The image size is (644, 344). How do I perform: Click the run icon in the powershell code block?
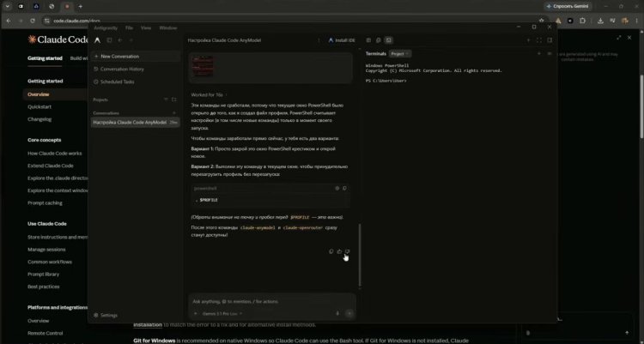(x=337, y=189)
